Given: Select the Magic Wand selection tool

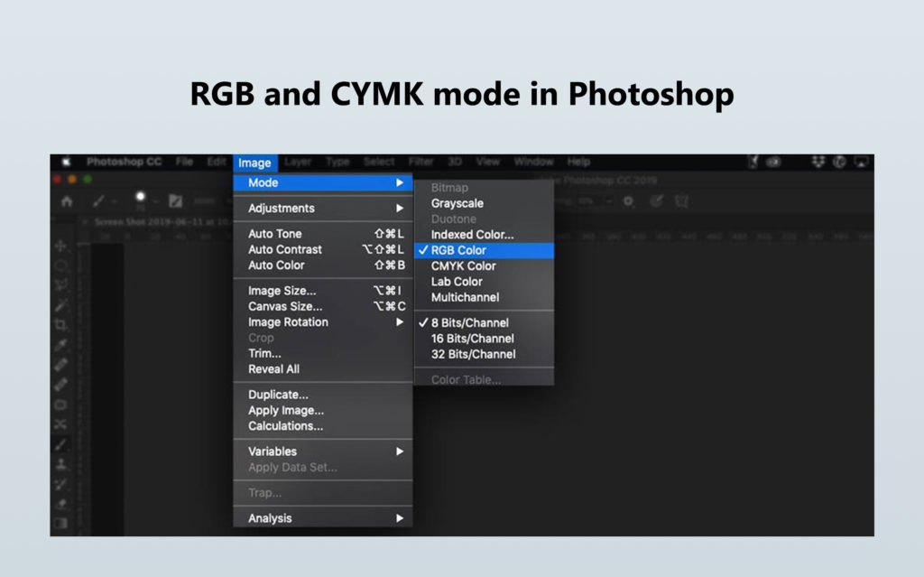Looking at the screenshot, I should [x=60, y=305].
